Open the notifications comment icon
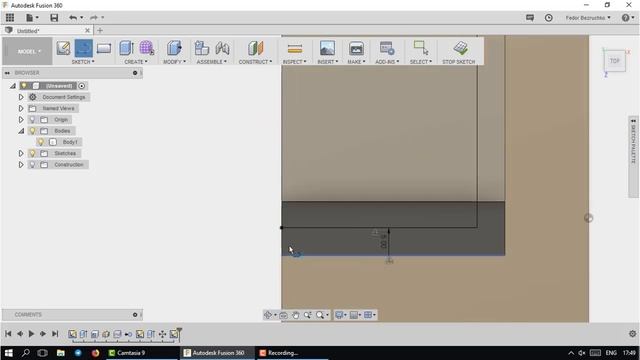This screenshot has height=360, width=640. coord(530,18)
